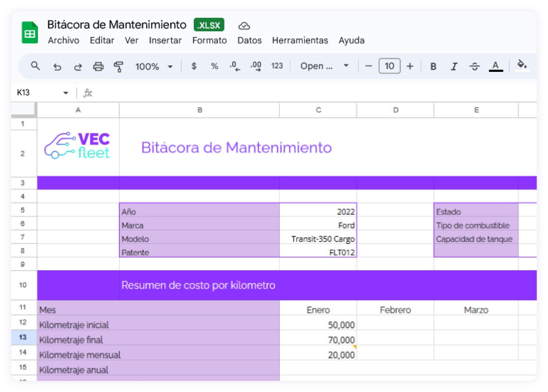Image resolution: width=548 pixels, height=392 pixels.
Task: Select the FLT012 cell
Action: point(318,251)
